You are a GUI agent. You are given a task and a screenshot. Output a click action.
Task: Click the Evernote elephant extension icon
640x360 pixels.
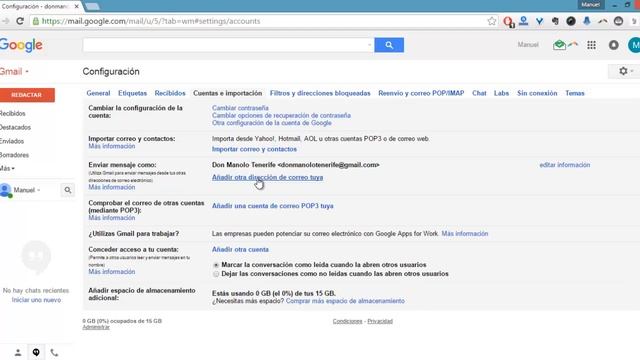click(555, 21)
